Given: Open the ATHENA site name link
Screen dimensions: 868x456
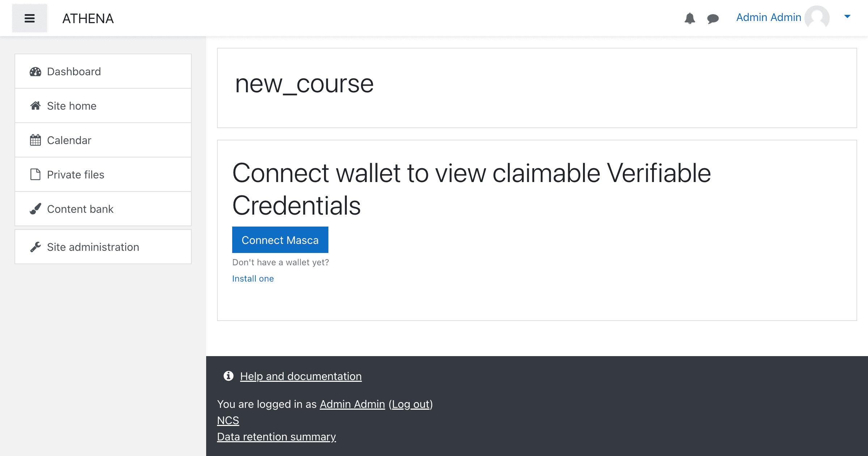Looking at the screenshot, I should (x=88, y=18).
